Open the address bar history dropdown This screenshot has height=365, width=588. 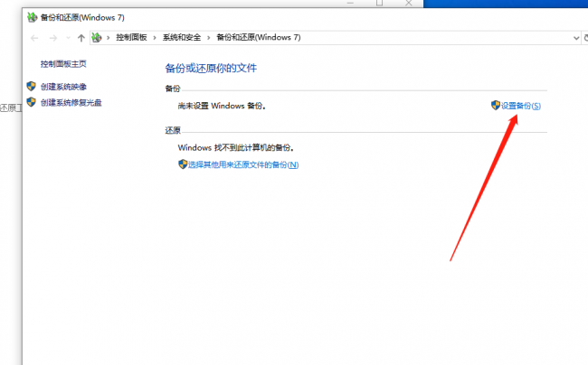(576, 38)
